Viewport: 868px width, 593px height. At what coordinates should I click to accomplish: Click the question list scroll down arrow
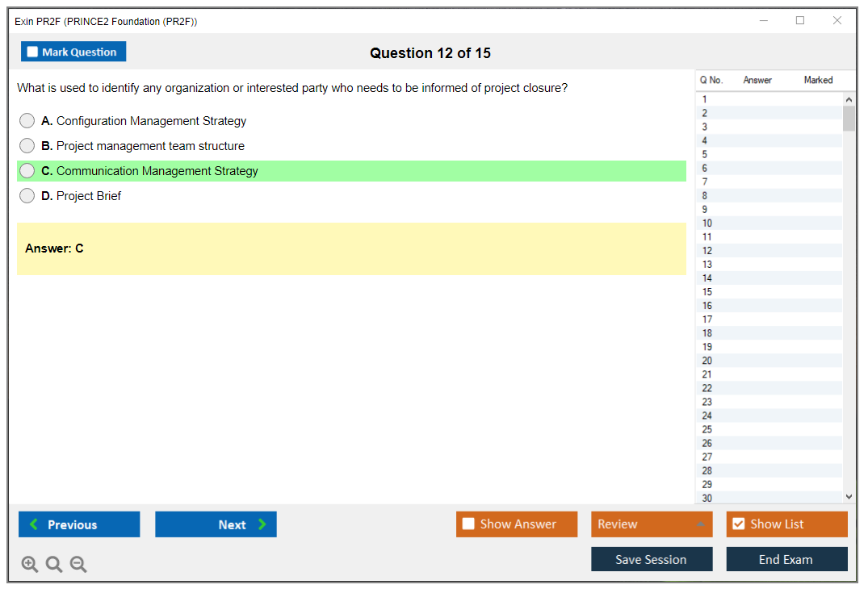pyautogui.click(x=848, y=497)
